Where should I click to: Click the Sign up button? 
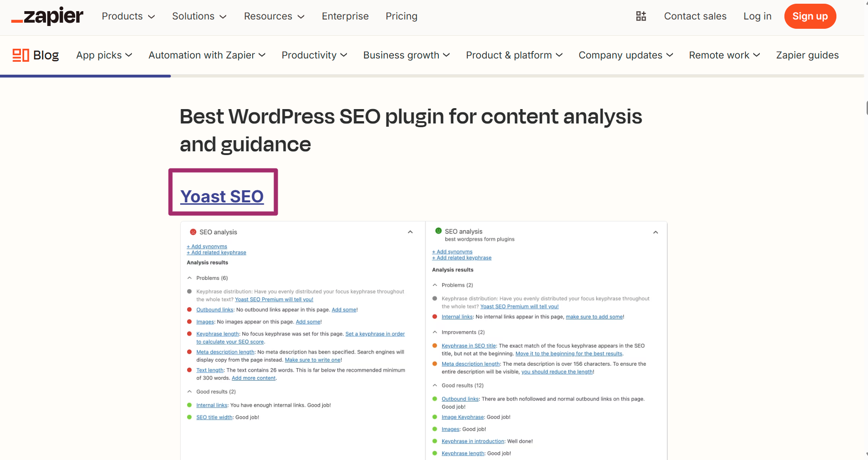tap(810, 16)
